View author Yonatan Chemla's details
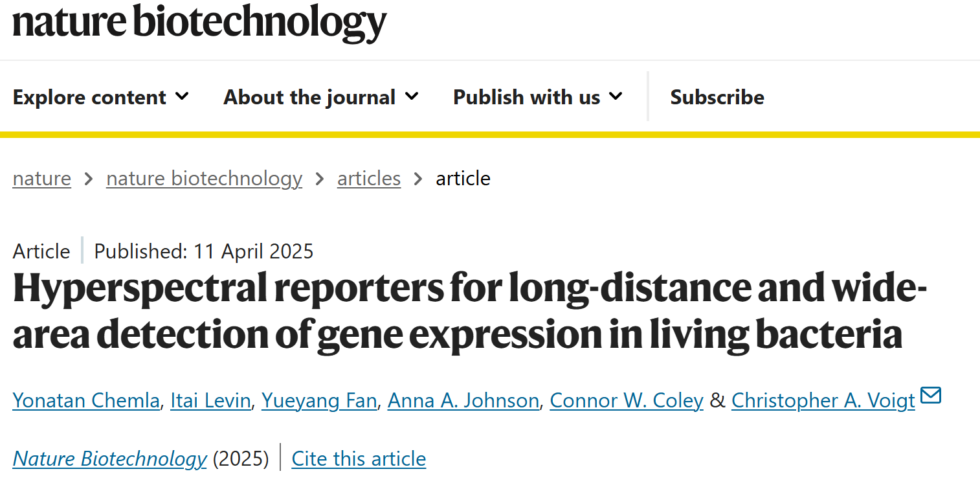This screenshot has width=980, height=478. pos(86,401)
